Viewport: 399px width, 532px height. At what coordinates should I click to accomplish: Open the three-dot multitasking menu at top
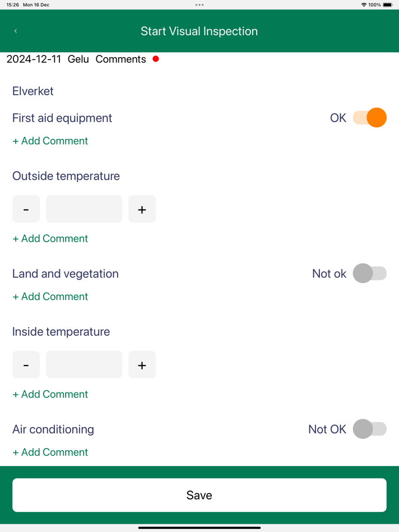click(x=199, y=4)
